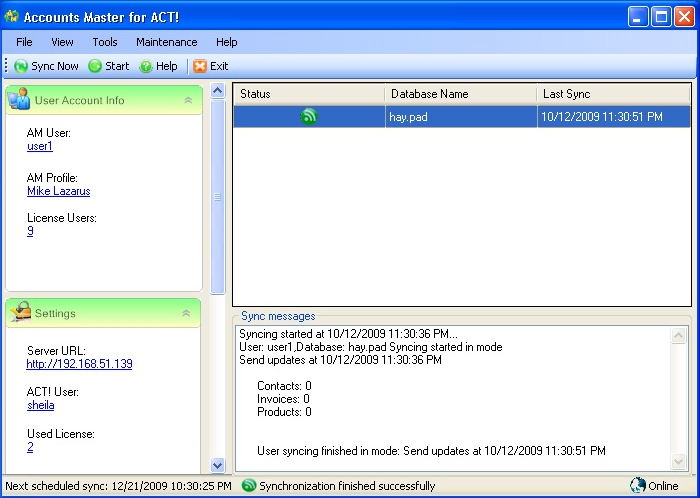The image size is (700, 498).
Task: Click the green sync status icon for hay.pad
Action: coord(309,117)
